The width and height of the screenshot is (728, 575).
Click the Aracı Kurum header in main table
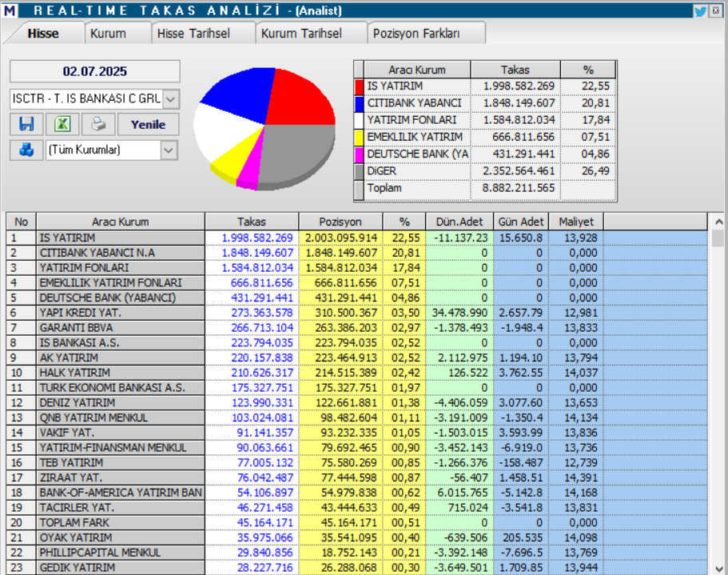[120, 222]
